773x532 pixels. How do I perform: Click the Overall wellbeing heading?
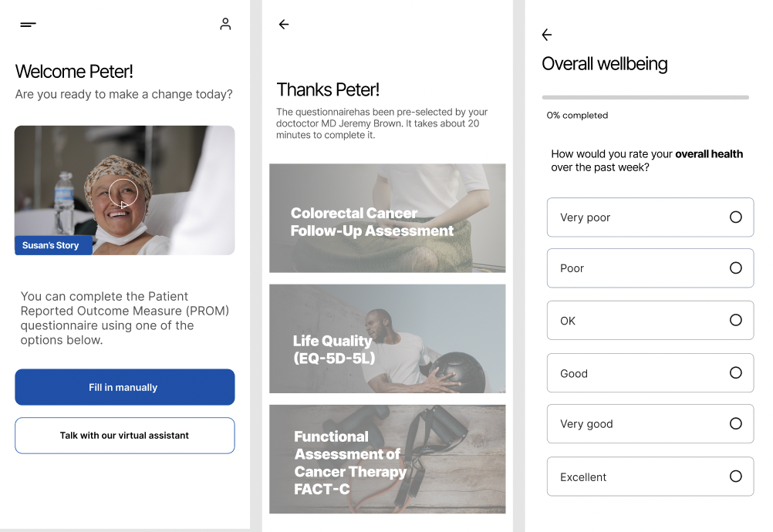605,64
